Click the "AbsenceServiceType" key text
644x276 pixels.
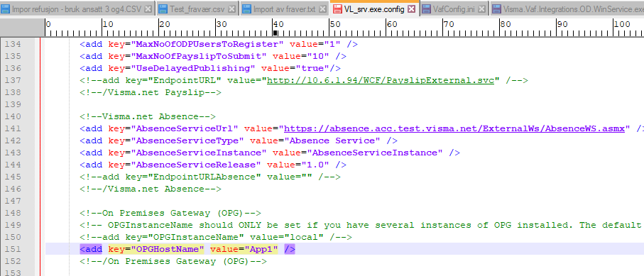[x=187, y=140]
